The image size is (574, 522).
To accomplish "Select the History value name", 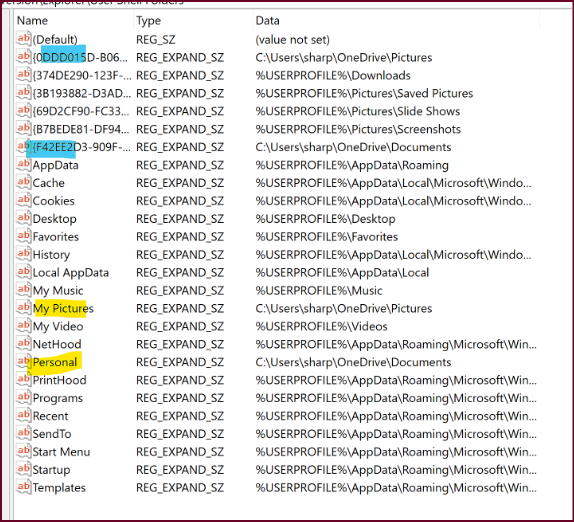I will click(x=51, y=255).
